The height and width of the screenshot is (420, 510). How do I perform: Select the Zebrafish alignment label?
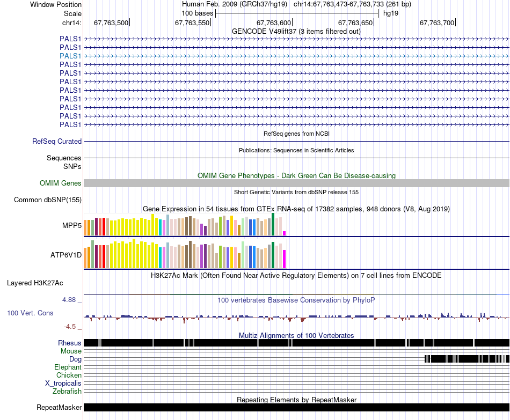tap(67, 392)
